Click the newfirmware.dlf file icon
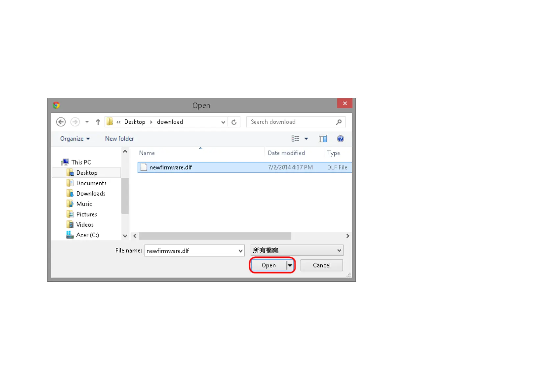This screenshot has width=554, height=392. click(x=144, y=167)
